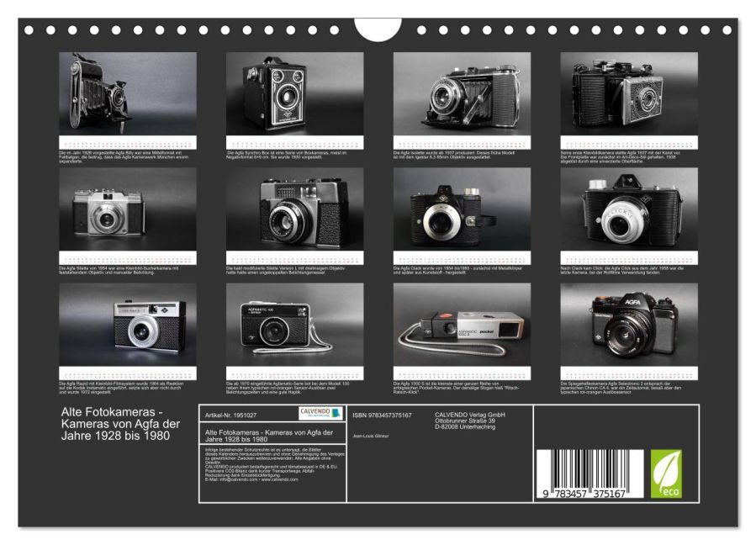Screen dimensions: 756x545
Task: Open the Agfa Billy folding camera photo
Action: click(x=128, y=93)
